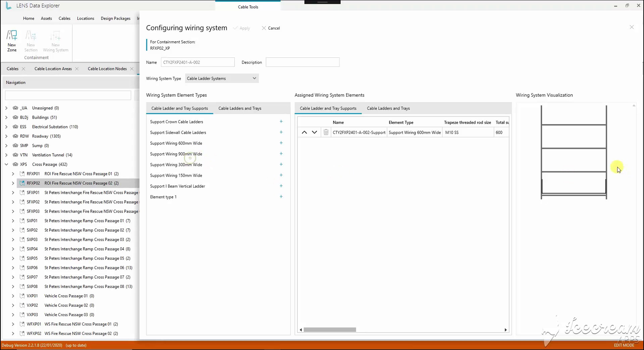The height and width of the screenshot is (350, 644).
Task: Click the assigned elements horizontal scrollbar thumb
Action: click(x=330, y=330)
